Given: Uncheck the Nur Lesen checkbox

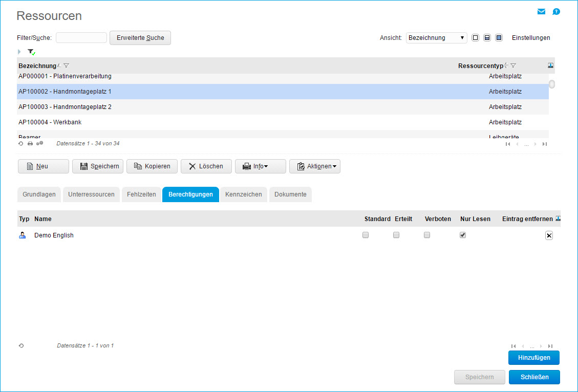Looking at the screenshot, I should pos(463,235).
